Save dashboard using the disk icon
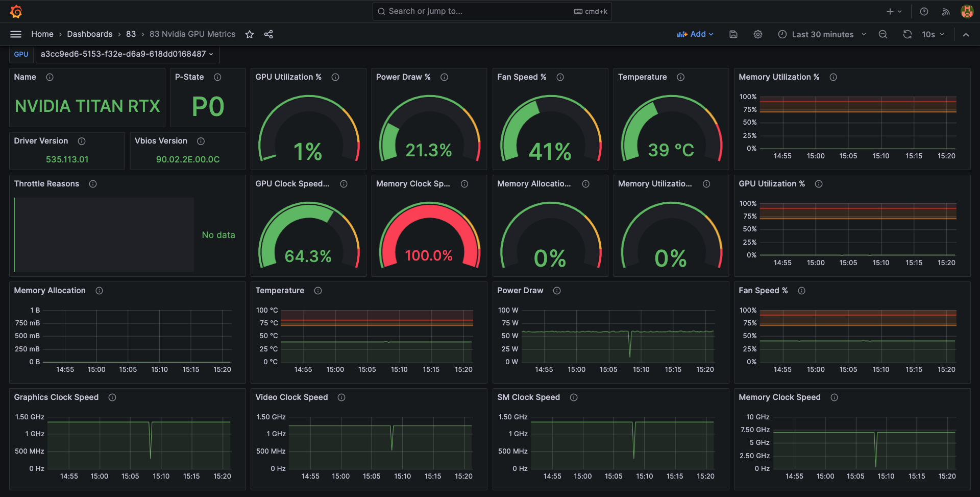Screen dimensions: 980x497 733,34
